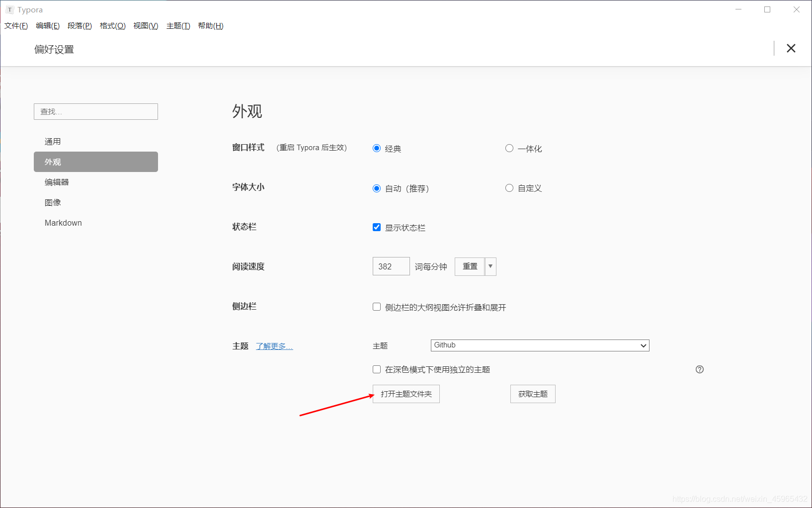Switch to the 图像 settings section

(96, 203)
